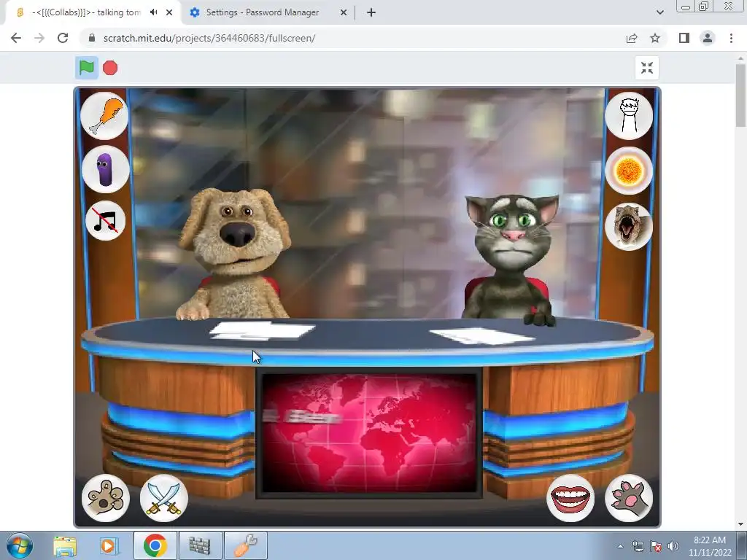The image size is (747, 560).
Task: Mute the audio on Scratch tab
Action: (x=153, y=12)
